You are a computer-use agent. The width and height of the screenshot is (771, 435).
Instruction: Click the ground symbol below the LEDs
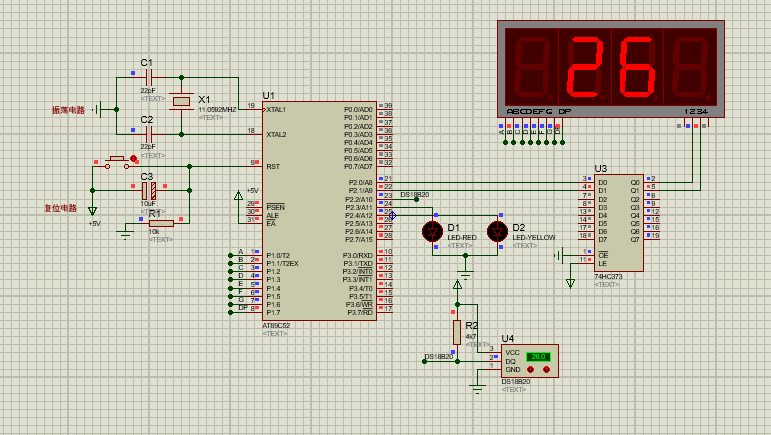pyautogui.click(x=465, y=274)
